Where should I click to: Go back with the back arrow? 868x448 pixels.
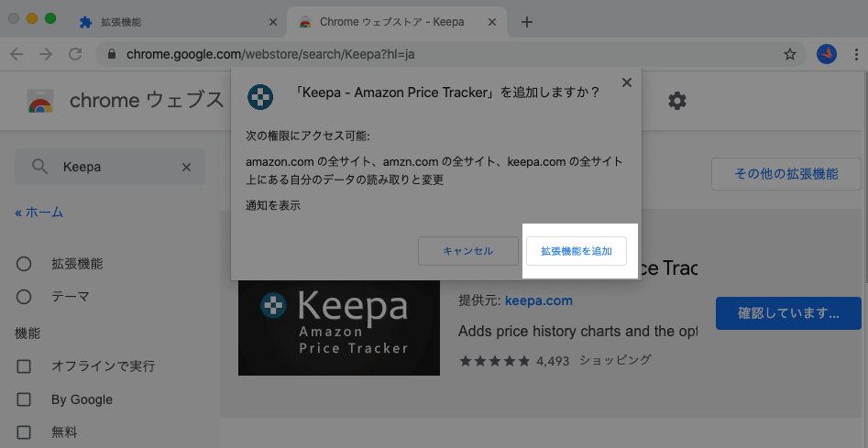[x=16, y=54]
